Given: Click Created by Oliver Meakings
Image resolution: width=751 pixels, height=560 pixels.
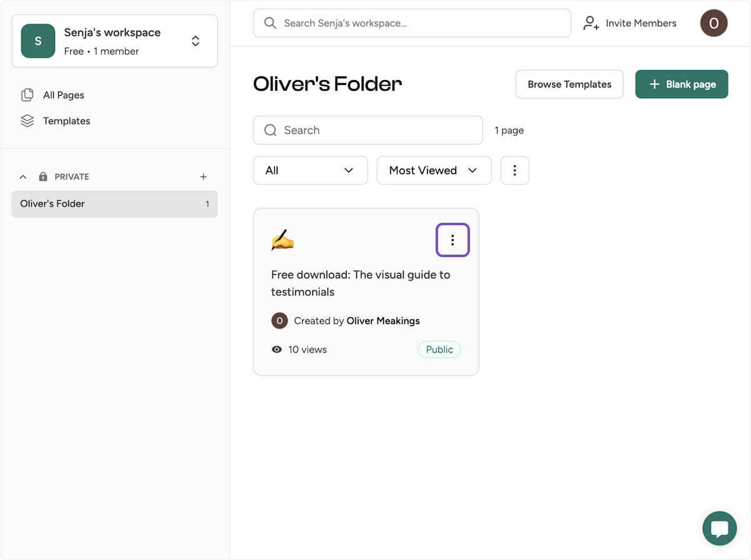Looking at the screenshot, I should (x=355, y=320).
